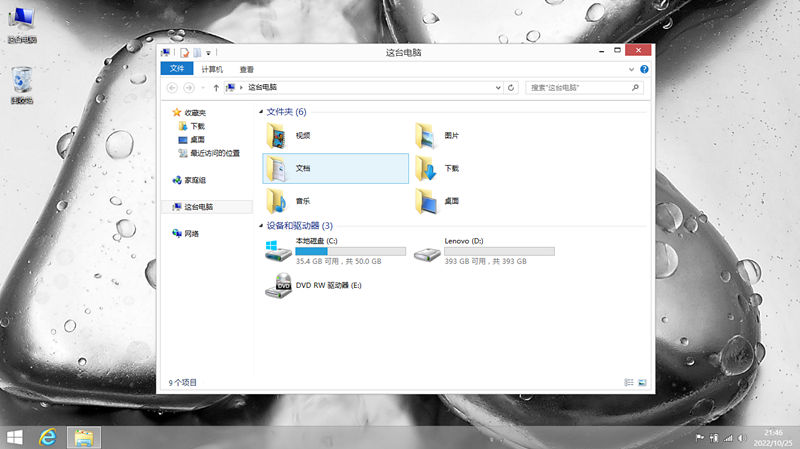Open Action Center flag tray icon

click(x=699, y=438)
